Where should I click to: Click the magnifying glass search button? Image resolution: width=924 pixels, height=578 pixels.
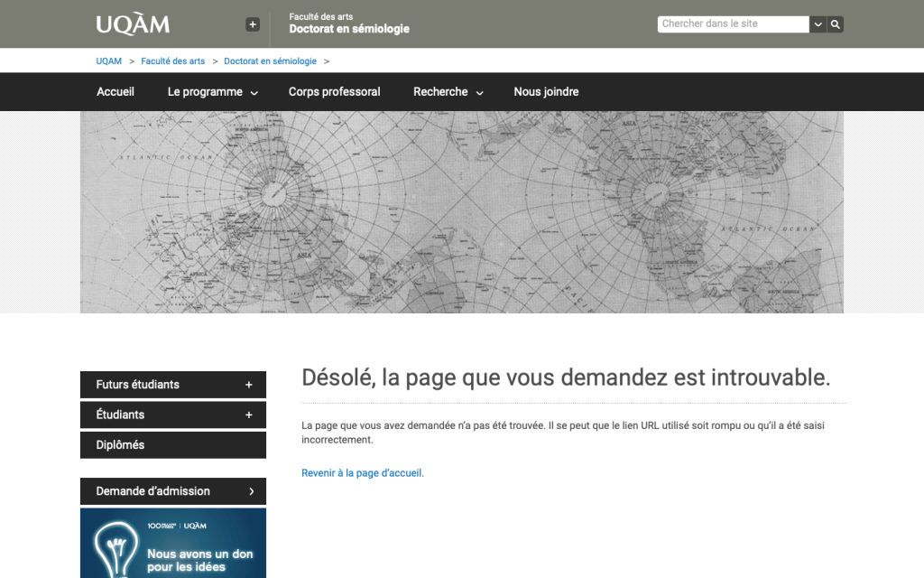click(836, 24)
